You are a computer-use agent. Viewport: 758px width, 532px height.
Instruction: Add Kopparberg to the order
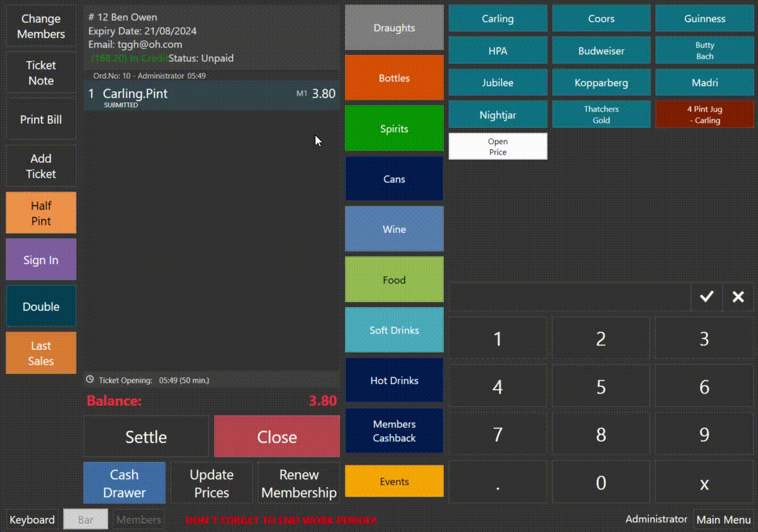click(x=601, y=83)
